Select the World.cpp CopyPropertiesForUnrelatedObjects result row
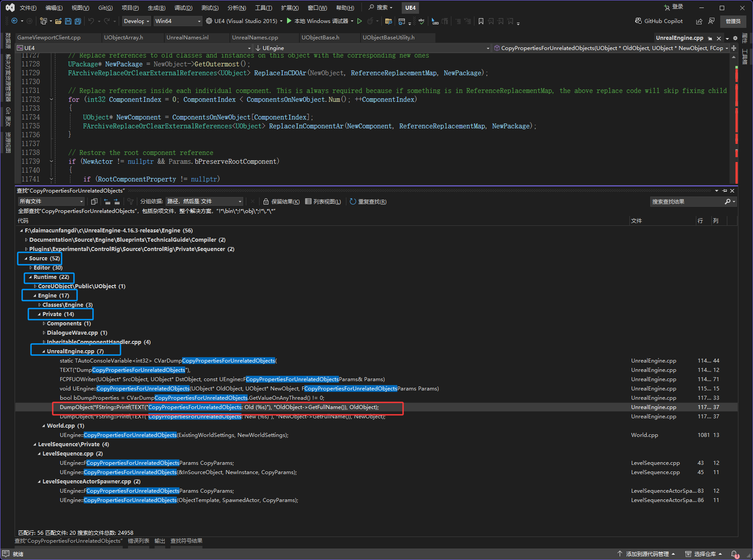The height and width of the screenshot is (560, 753). 376,435
